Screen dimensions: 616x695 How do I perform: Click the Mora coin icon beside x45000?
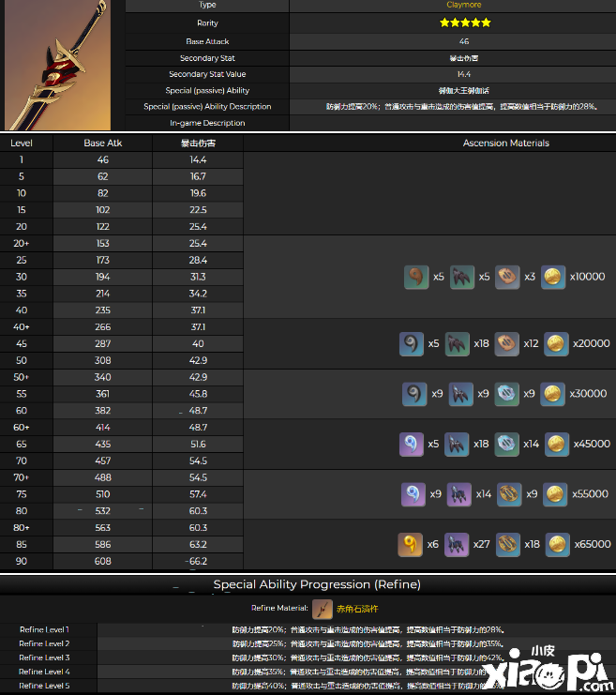point(557,445)
